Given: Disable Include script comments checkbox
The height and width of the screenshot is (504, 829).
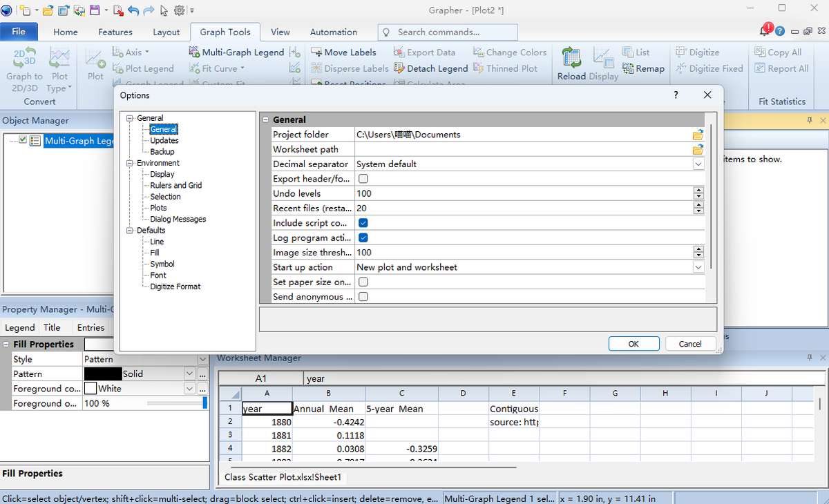Looking at the screenshot, I should 363,223.
